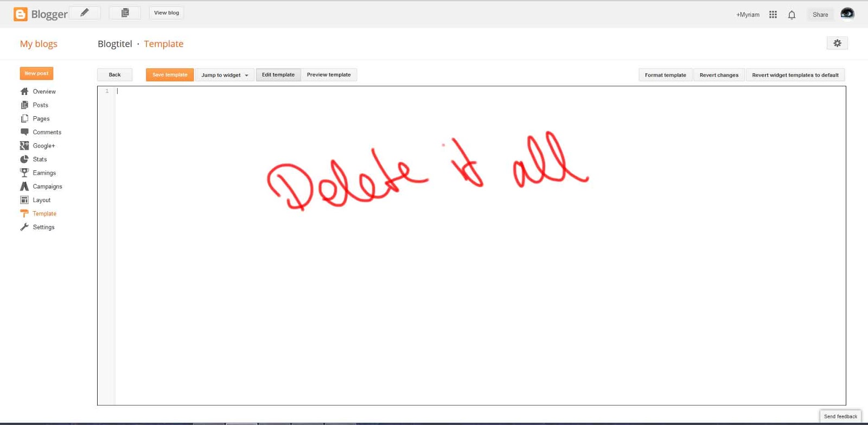Open the +Myriam profile link

tap(748, 15)
